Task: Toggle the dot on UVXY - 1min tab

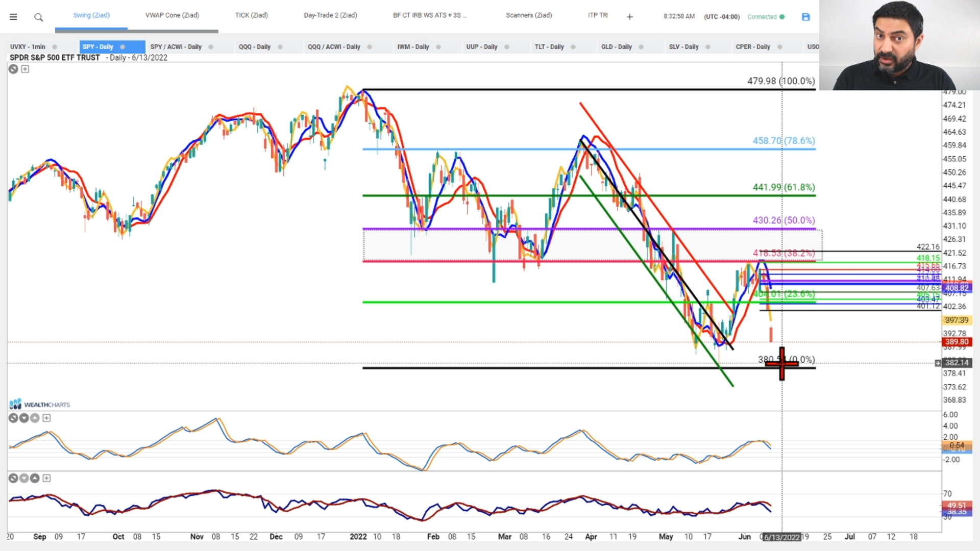Action: pyautogui.click(x=55, y=47)
